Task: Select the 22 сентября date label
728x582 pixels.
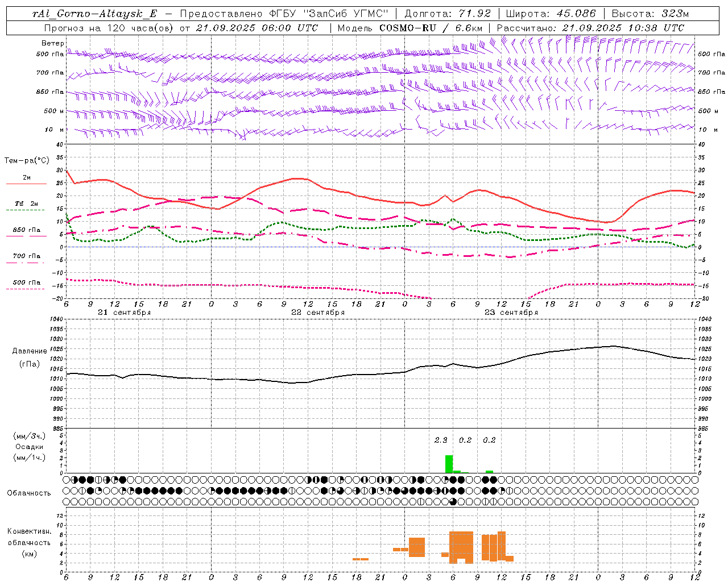Action: 317,313
